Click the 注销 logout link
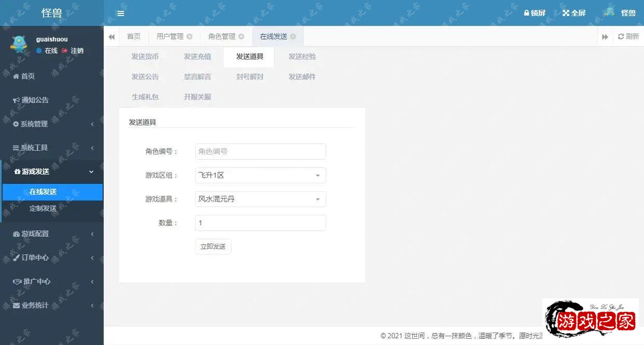Screen dimensions: 644x345 [x=73, y=51]
